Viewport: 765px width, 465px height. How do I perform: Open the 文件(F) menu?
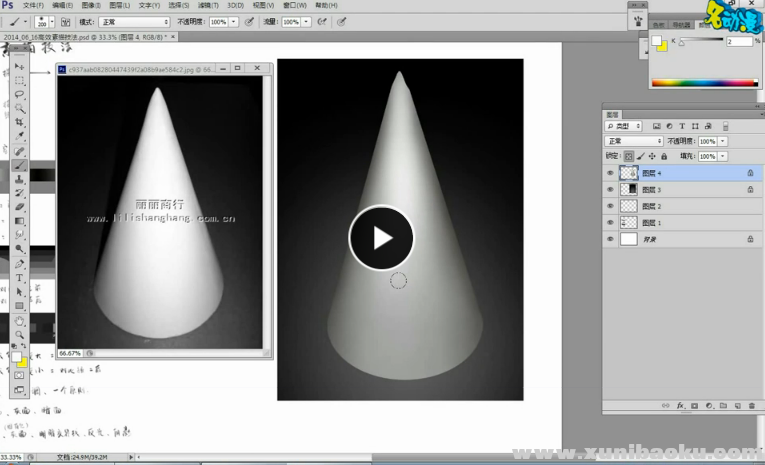tap(33, 5)
